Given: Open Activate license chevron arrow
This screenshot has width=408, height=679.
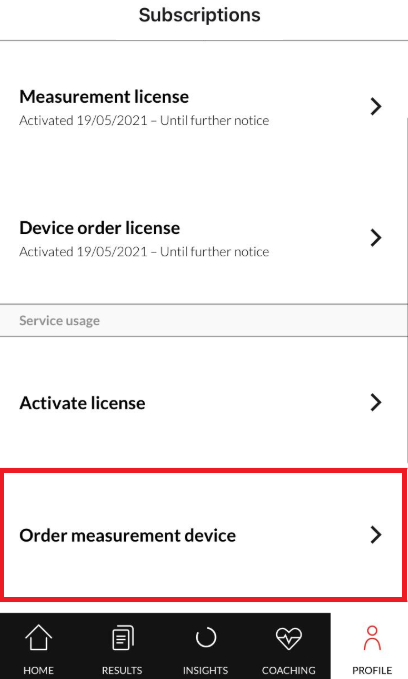Looking at the screenshot, I should pyautogui.click(x=376, y=402).
